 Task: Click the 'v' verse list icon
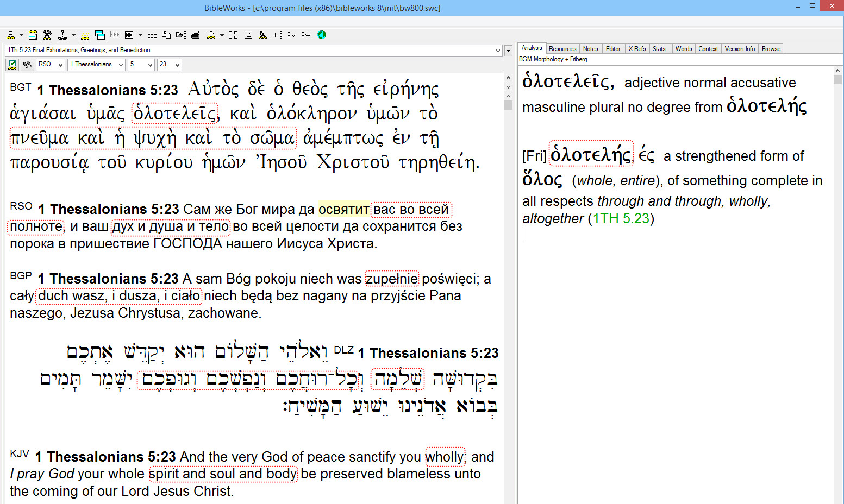[x=291, y=35]
